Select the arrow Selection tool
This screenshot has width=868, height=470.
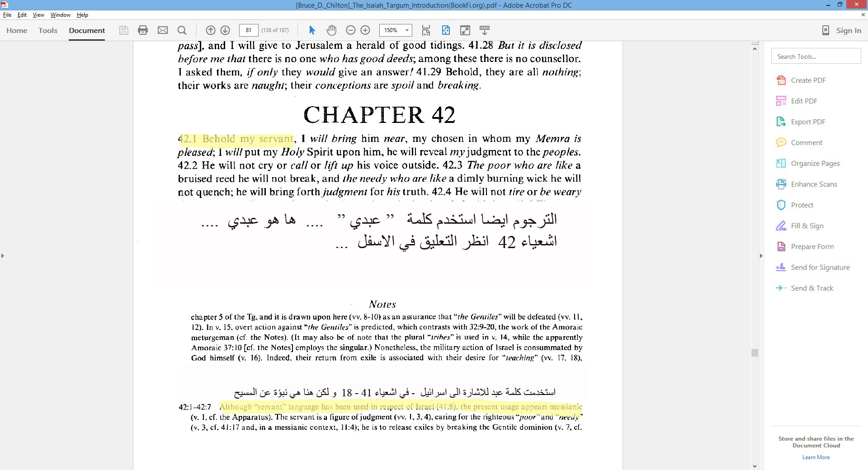[x=312, y=30]
